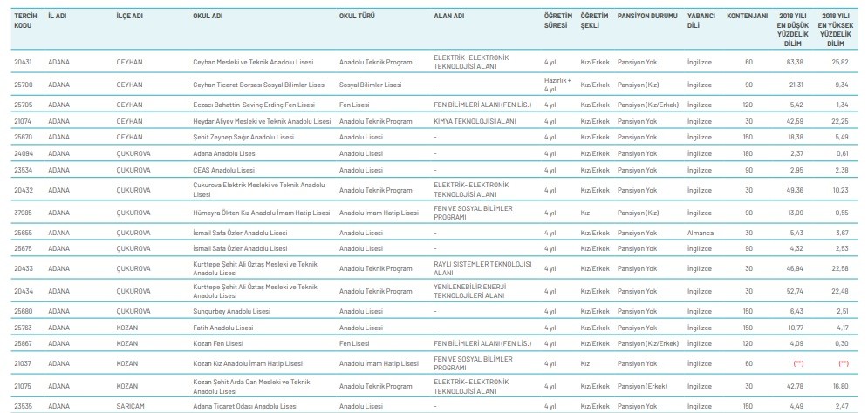The width and height of the screenshot is (868, 413).
Task: Click the KONTENJANI column header
Action: pyautogui.click(x=747, y=17)
